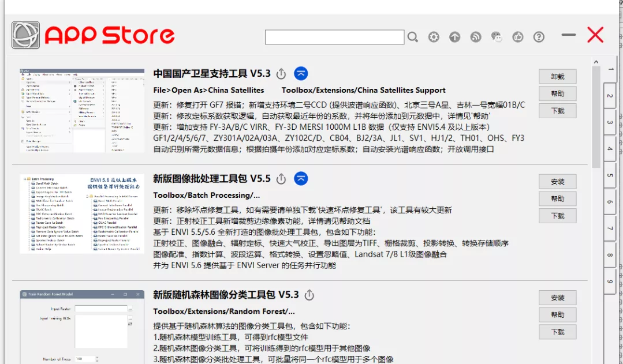Switch to page tab 4
Viewport: 623px width, 364px height.
[610, 149]
